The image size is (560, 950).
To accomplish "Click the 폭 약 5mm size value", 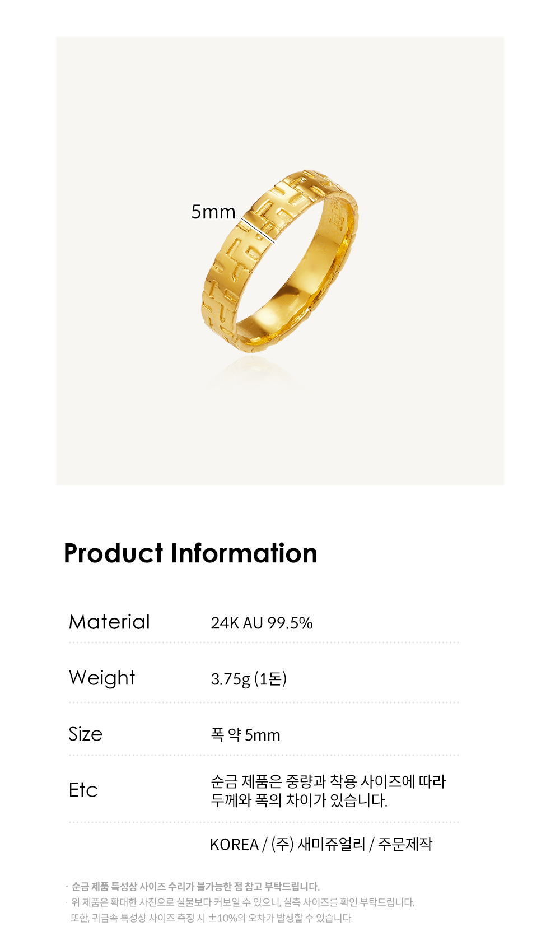I will pyautogui.click(x=245, y=735).
